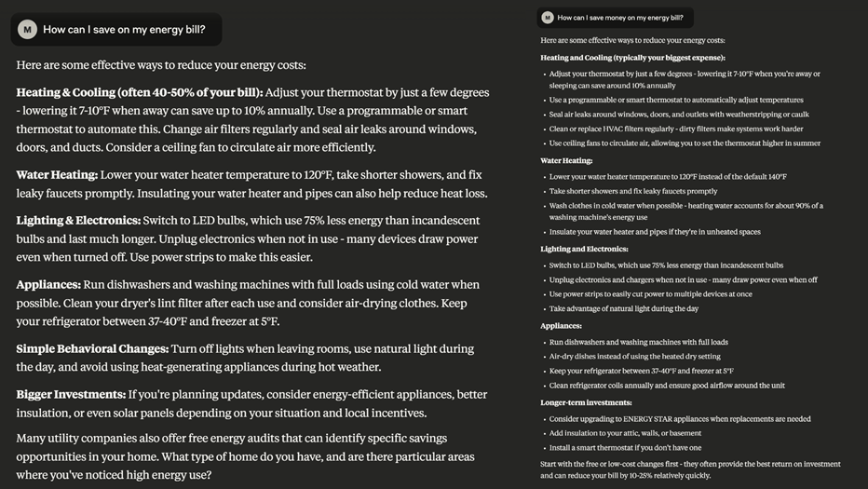The image size is (868, 489).
Task: Click the small M avatar in right chat
Action: (548, 18)
